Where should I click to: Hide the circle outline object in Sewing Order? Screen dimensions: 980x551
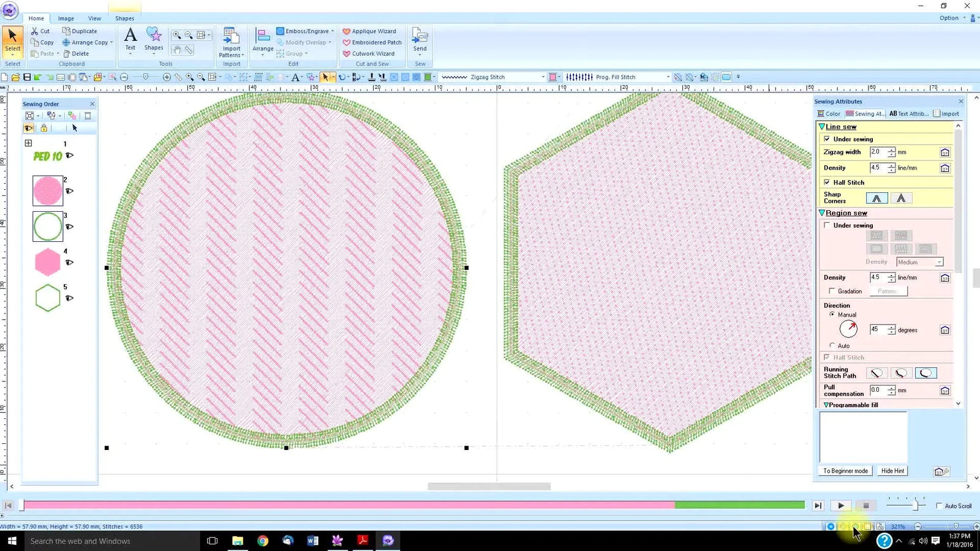[69, 227]
